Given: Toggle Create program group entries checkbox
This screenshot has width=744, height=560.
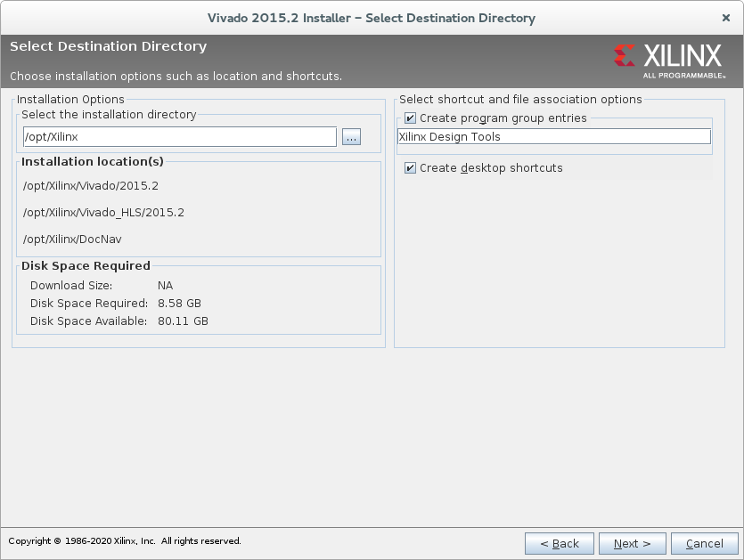Looking at the screenshot, I should click(x=410, y=118).
